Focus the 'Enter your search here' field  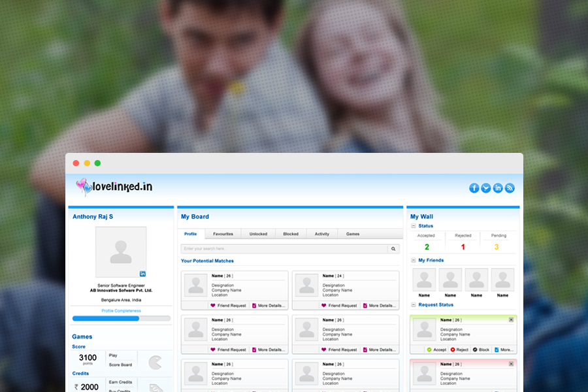click(284, 249)
